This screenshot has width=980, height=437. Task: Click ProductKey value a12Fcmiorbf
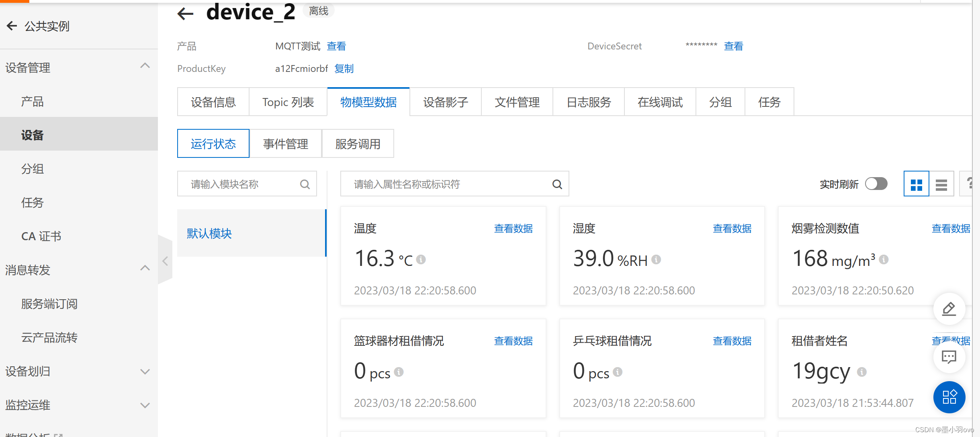[x=301, y=69]
